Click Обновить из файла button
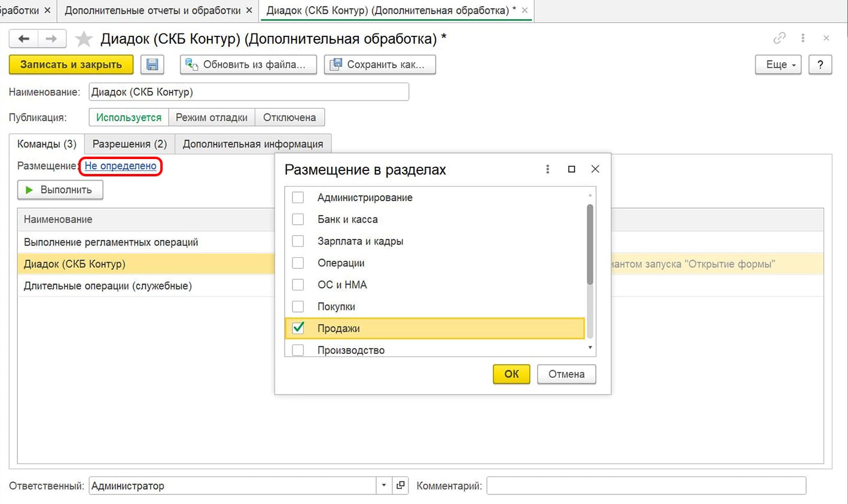The image size is (848, 504). 248,65
